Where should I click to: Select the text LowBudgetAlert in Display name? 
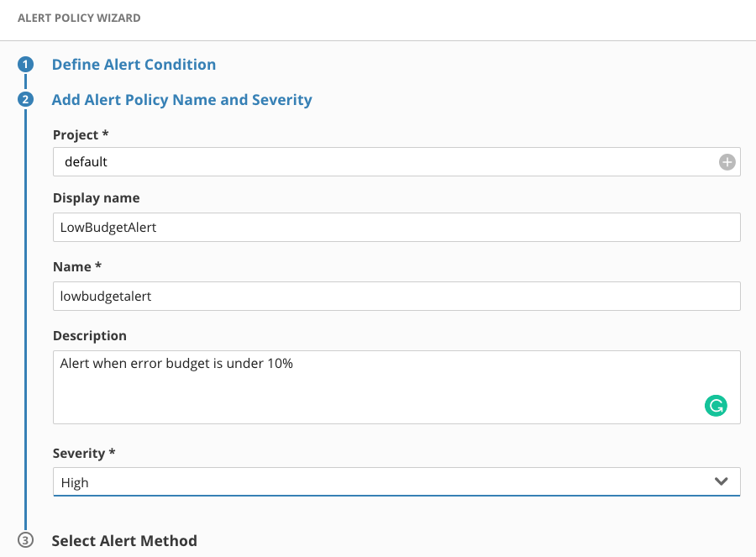tap(108, 227)
